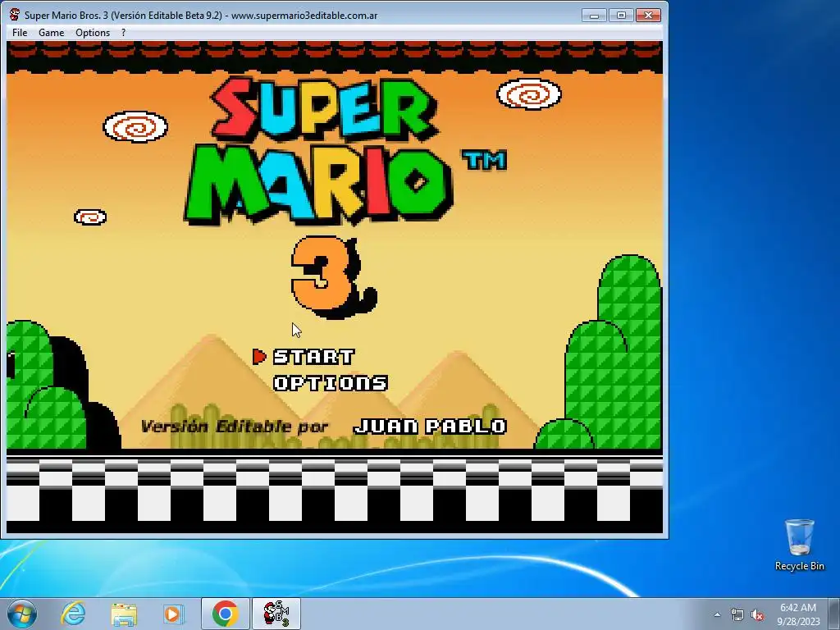Click the Super Mario Bros. 3 title bar icon

pyautogui.click(x=15, y=15)
